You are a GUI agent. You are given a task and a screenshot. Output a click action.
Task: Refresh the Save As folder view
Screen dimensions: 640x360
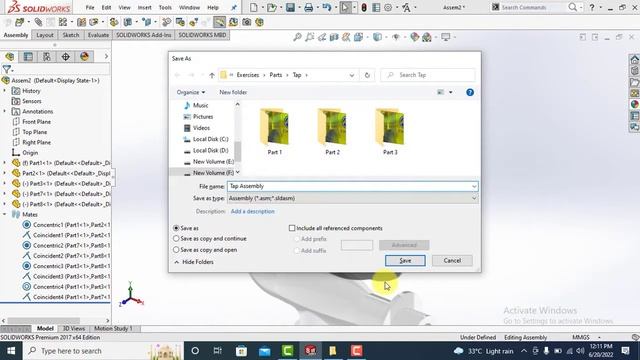367,75
